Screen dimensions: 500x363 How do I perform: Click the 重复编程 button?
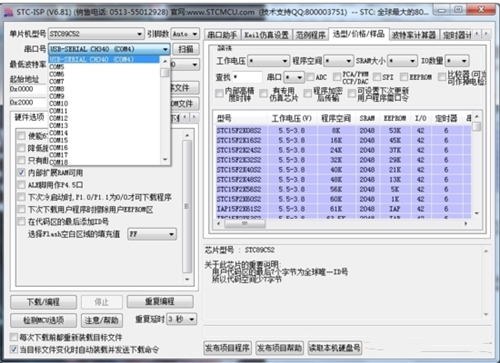(x=160, y=302)
